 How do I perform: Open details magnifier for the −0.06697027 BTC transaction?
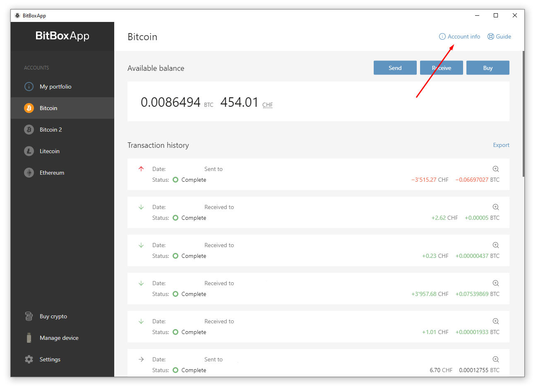(496, 169)
